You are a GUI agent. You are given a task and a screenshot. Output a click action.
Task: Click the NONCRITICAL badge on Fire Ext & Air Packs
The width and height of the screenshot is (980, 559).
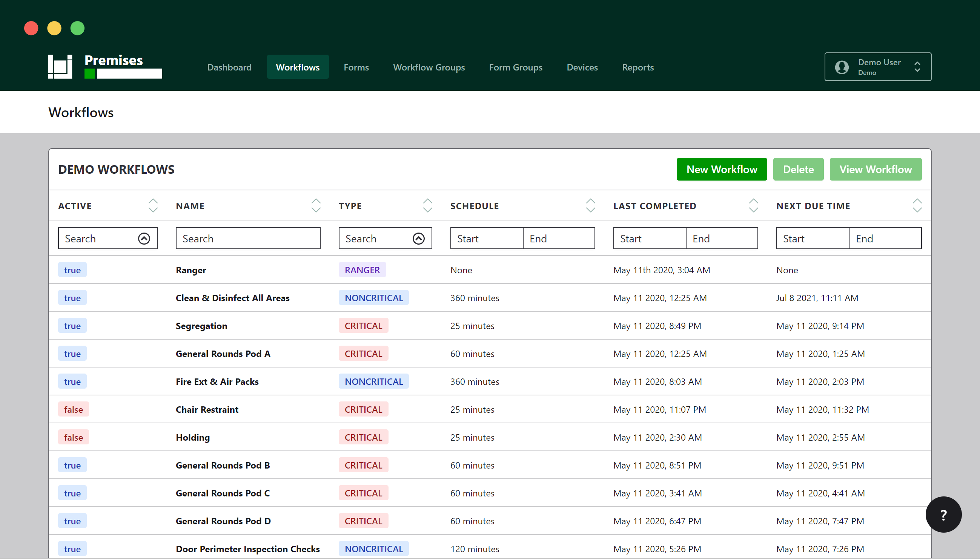[373, 381]
